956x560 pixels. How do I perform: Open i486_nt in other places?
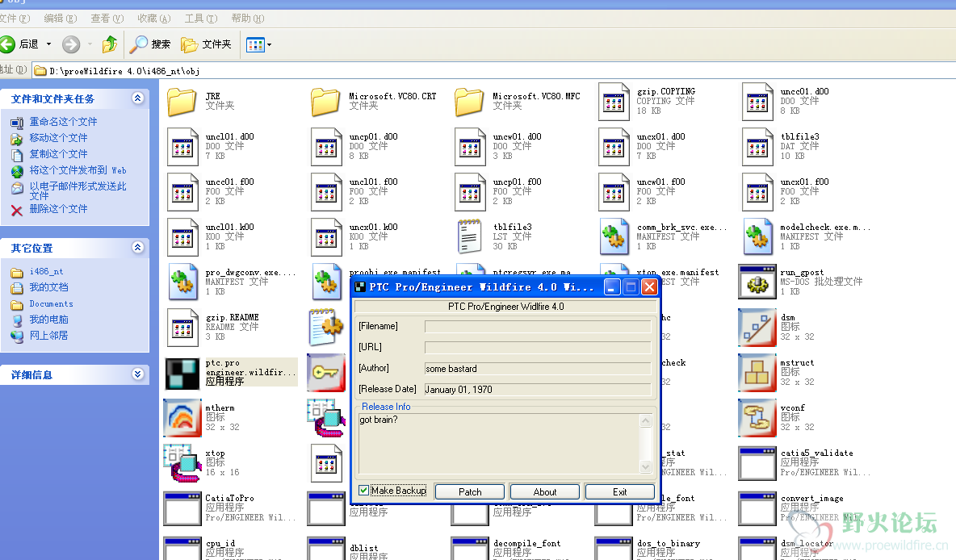pos(46,271)
